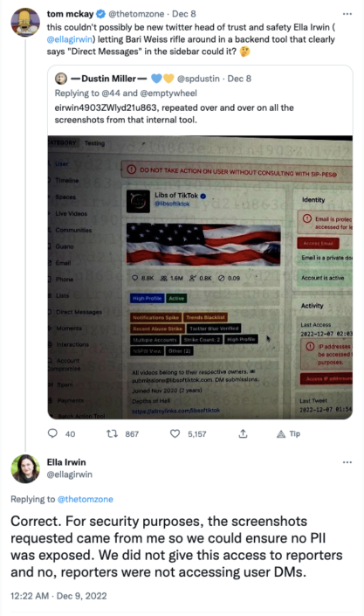Click the retweet arrows icon
The width and height of the screenshot is (364, 616).
(x=112, y=433)
